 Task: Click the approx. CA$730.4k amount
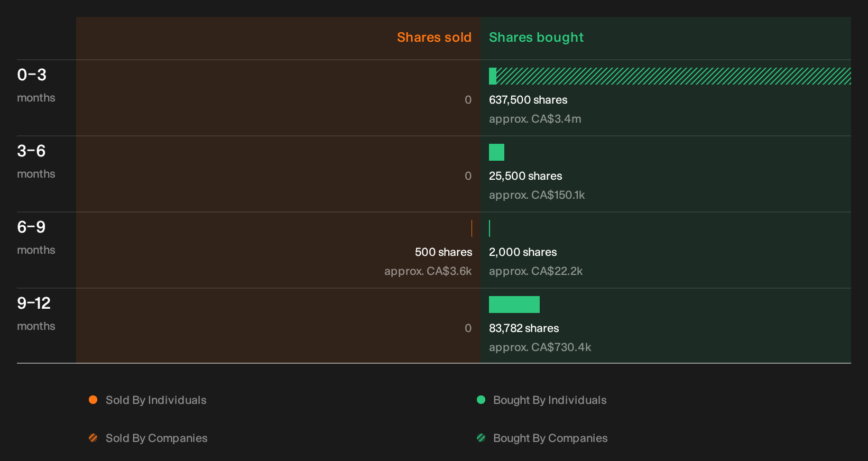(540, 347)
